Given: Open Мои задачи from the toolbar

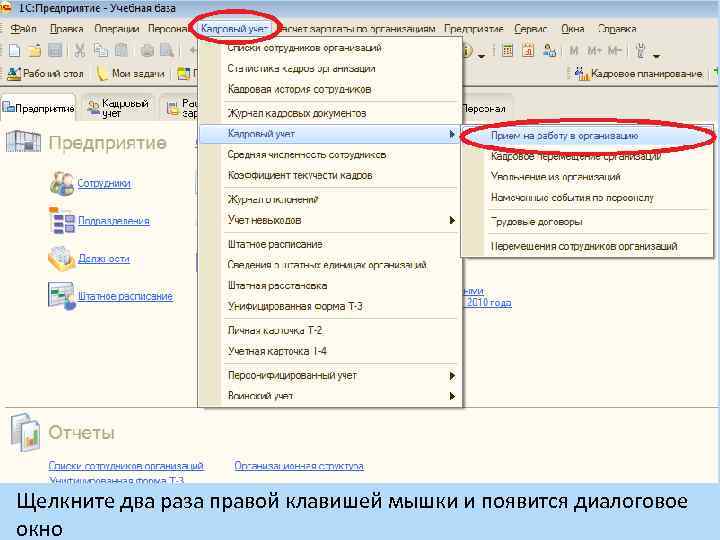Looking at the screenshot, I should [131, 73].
